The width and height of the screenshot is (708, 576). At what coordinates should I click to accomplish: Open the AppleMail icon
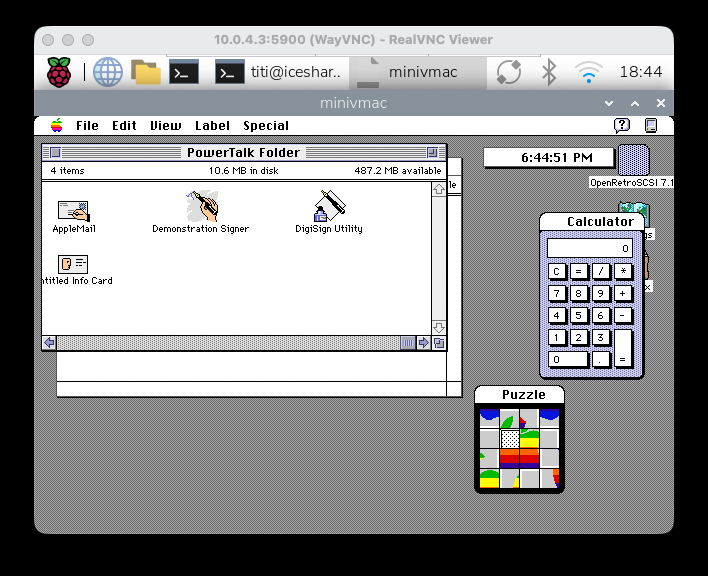click(73, 210)
